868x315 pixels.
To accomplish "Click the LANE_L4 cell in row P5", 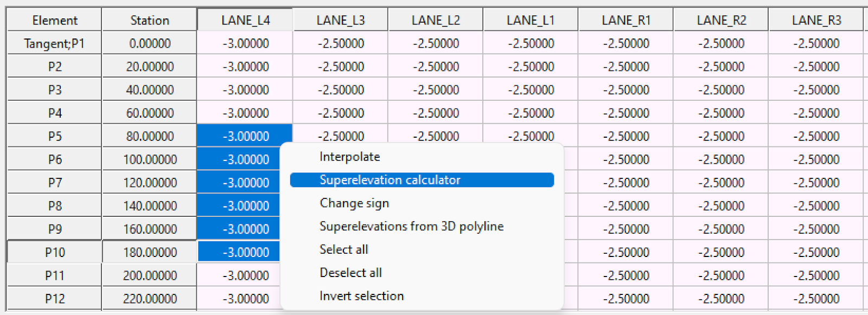I will click(x=245, y=136).
